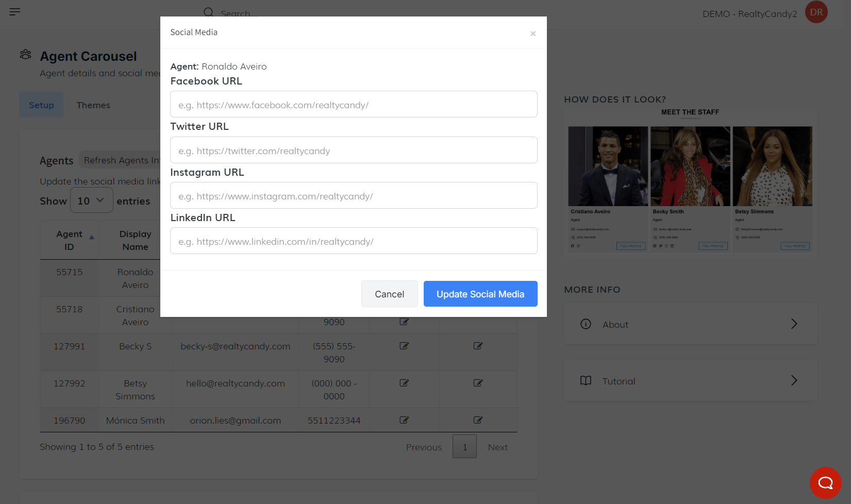Image resolution: width=851 pixels, height=504 pixels.
Task: Expand the Tutorial section
Action: pyautogui.click(x=690, y=381)
